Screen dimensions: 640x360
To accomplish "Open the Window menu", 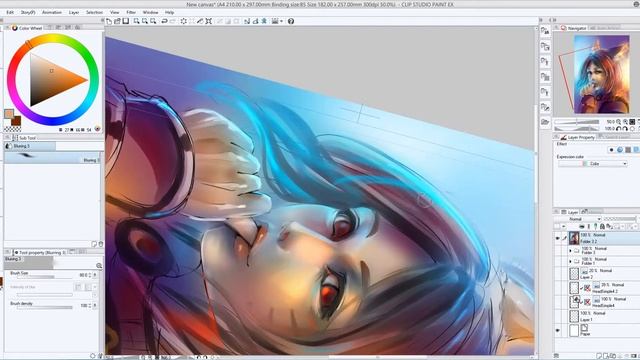I will click(x=150, y=13).
